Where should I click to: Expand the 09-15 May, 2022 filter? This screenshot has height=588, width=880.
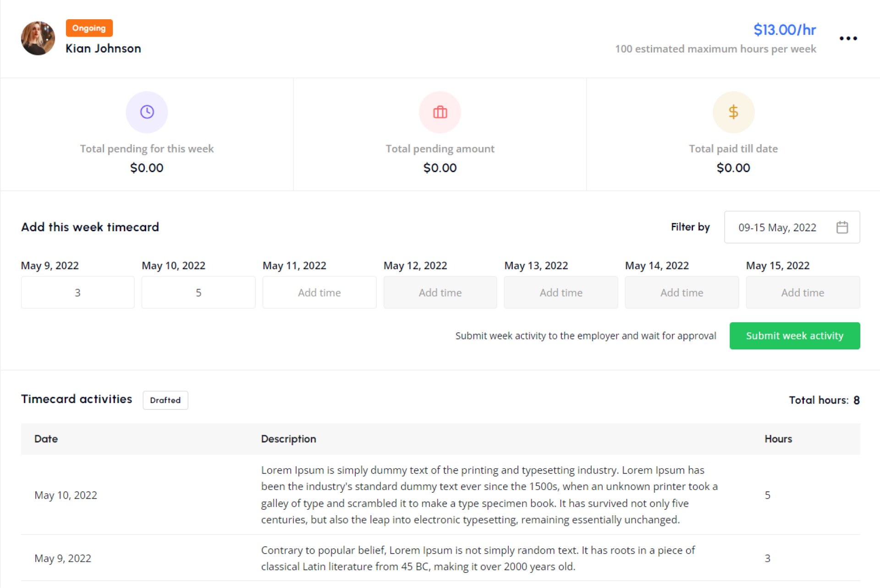coord(777,227)
